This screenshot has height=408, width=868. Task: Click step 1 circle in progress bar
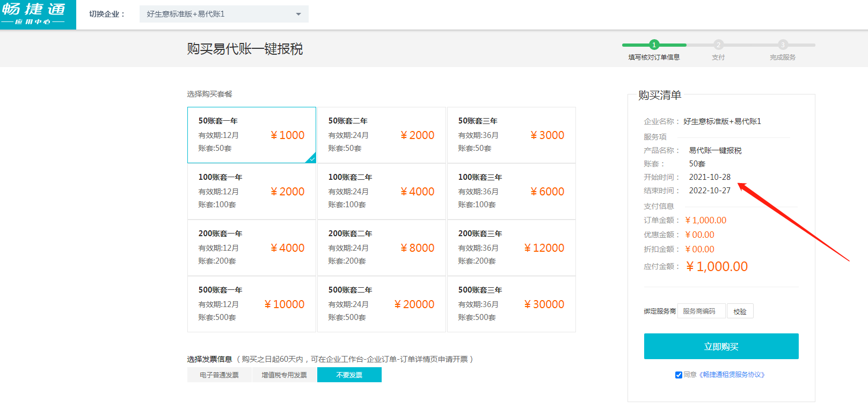tap(654, 45)
